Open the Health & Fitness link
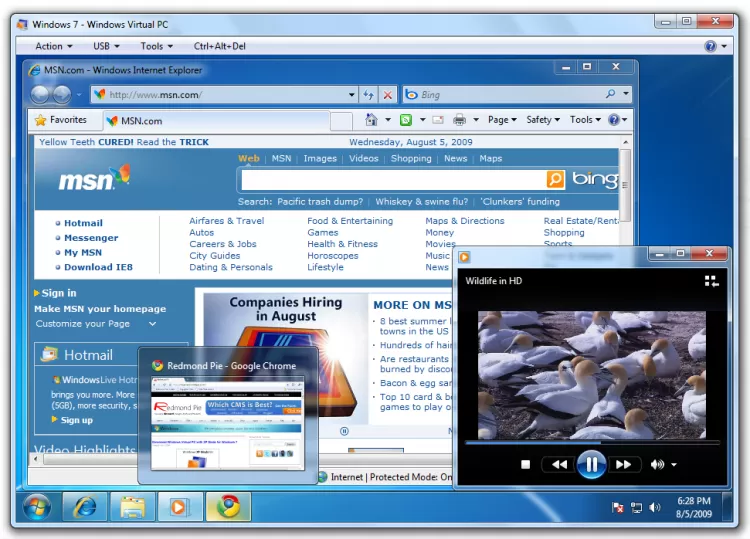 [342, 244]
